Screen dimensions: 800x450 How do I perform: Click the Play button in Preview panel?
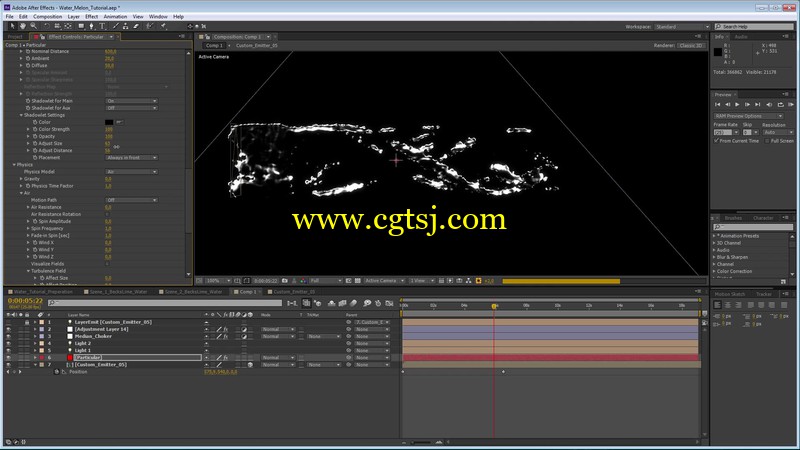(737, 105)
